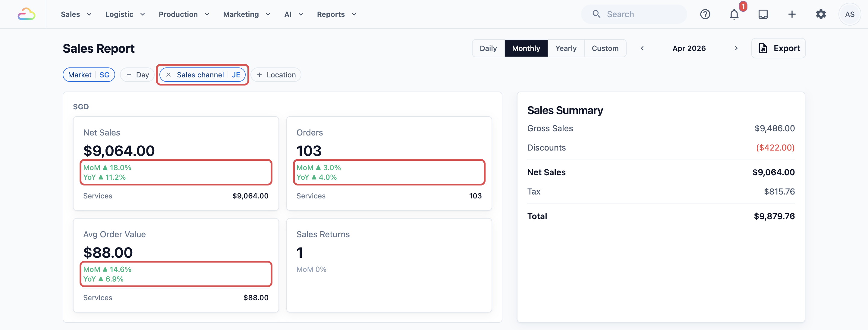Click the Sales Summary heading

[565, 110]
